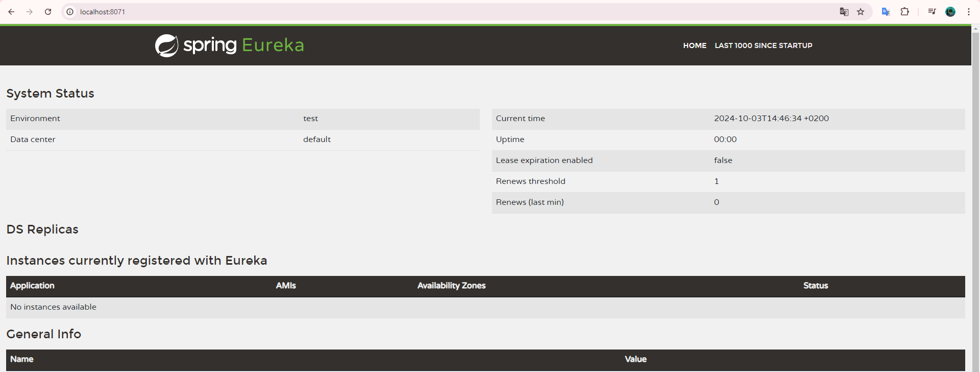980x372 pixels.
Task: Select the current time value 2024-10-03T14:46:34
Action: 771,119
